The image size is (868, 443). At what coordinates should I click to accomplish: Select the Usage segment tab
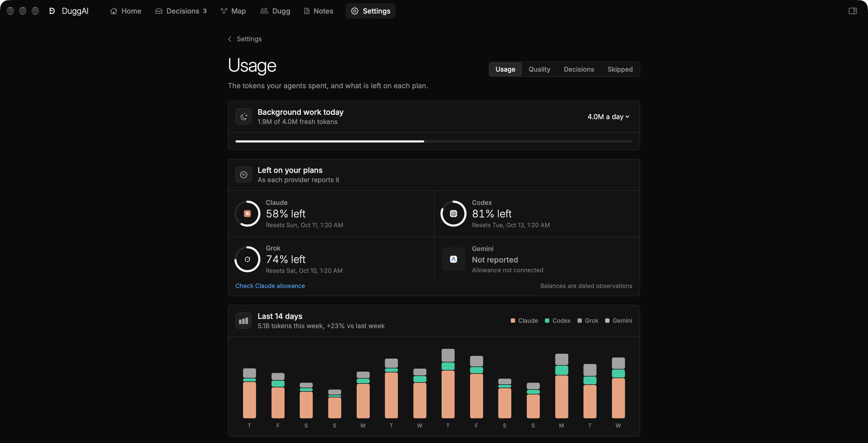(505, 69)
